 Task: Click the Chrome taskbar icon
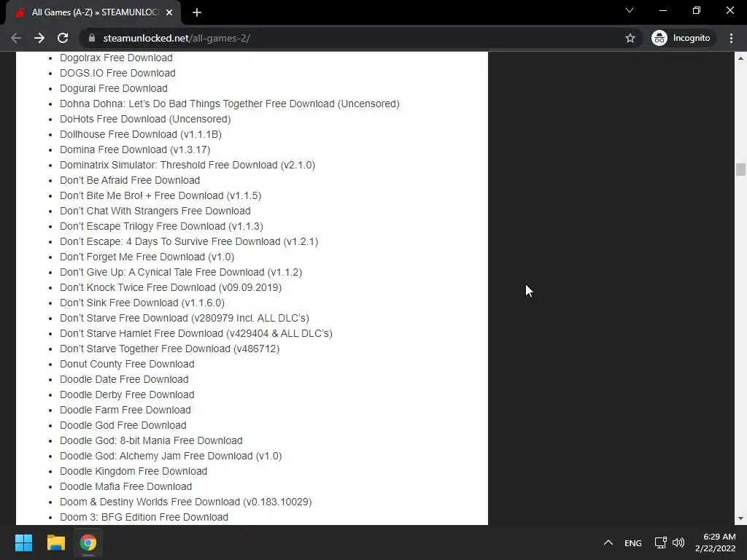click(x=88, y=542)
